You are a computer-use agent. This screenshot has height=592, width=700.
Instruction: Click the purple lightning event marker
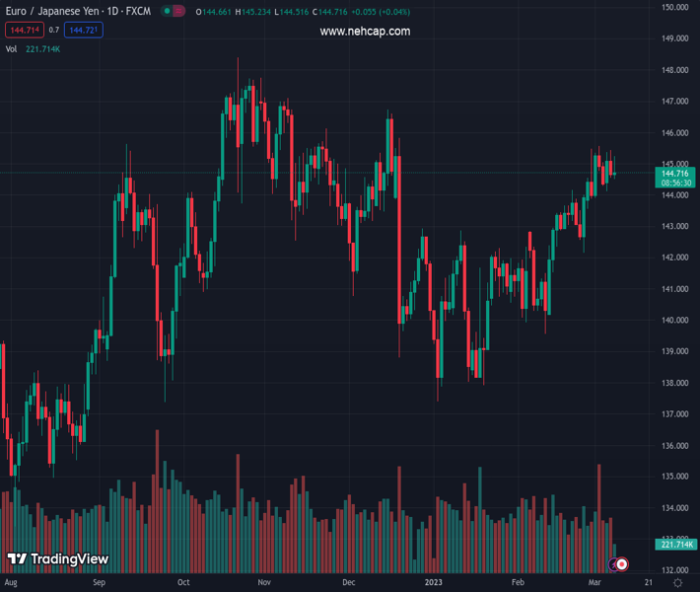(x=613, y=564)
